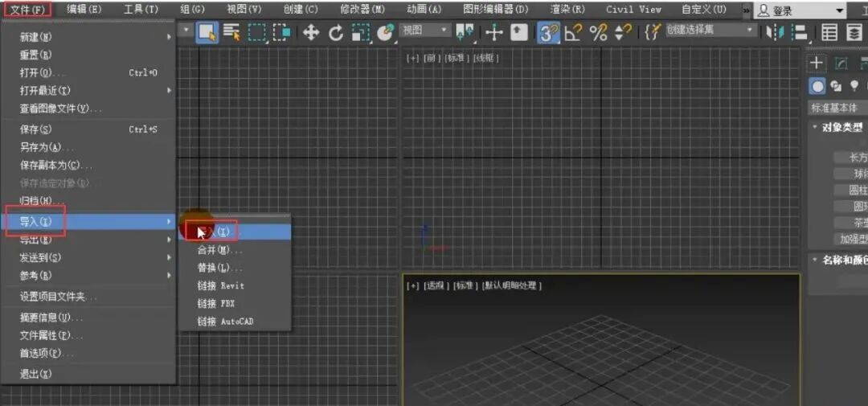Choose 链接 FBX in submenu
The height and width of the screenshot is (406, 868).
[235, 304]
